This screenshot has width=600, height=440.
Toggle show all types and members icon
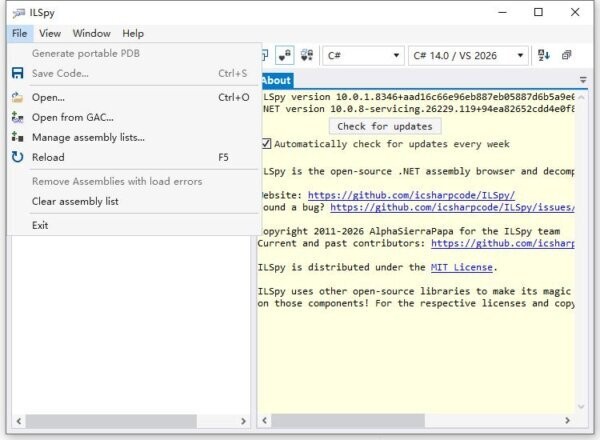307,55
